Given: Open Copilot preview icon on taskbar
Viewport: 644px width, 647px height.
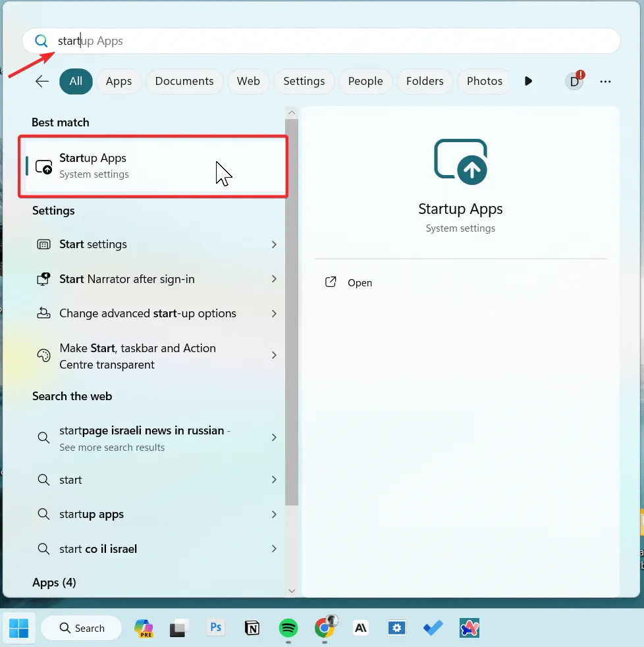Looking at the screenshot, I should (x=144, y=628).
